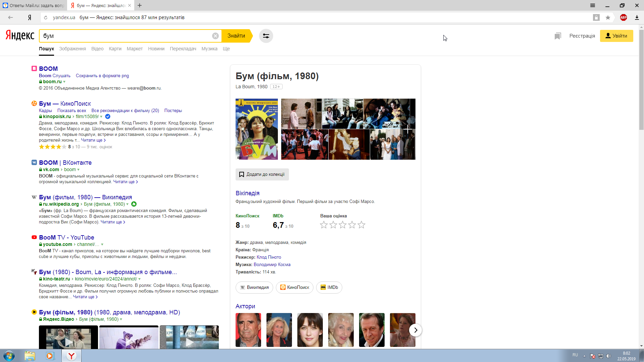Click the RU language indicator
Viewport: 644px width, 362px height.
pyautogui.click(x=575, y=355)
